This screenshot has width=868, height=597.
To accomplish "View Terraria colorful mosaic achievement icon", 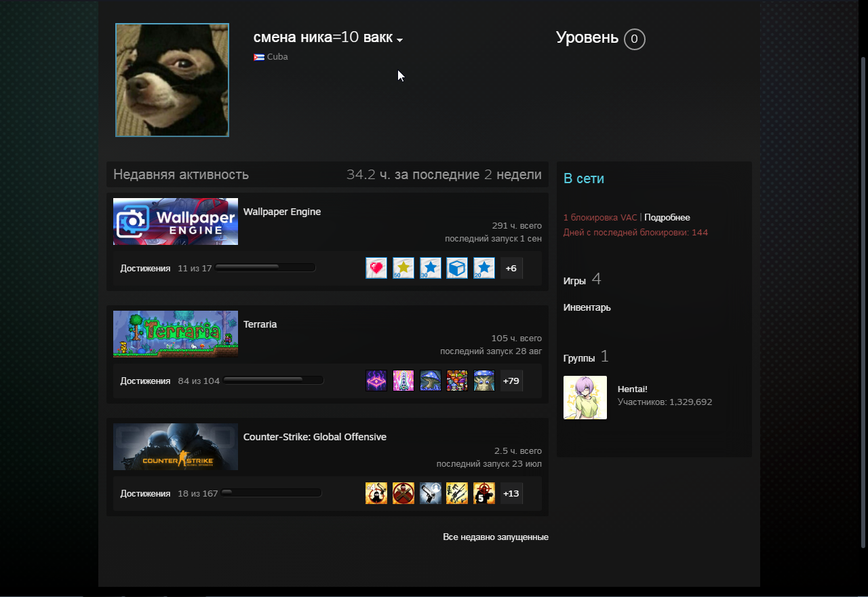I will tap(457, 381).
